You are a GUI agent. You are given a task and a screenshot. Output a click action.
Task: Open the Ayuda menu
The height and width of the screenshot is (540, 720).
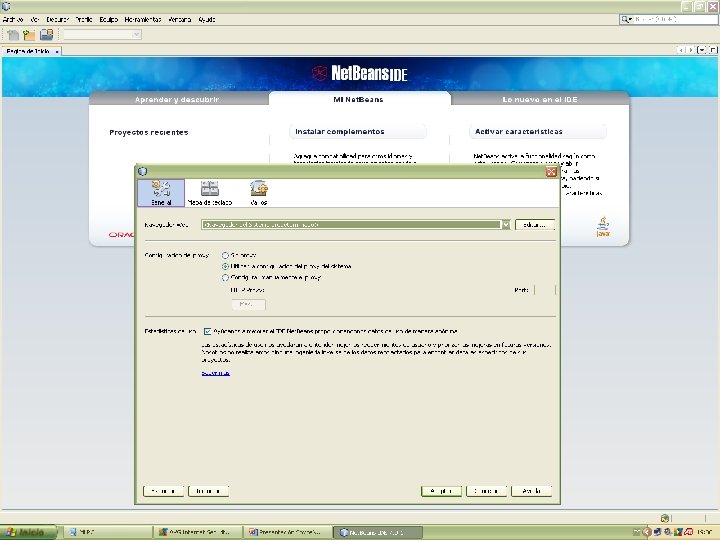point(207,19)
